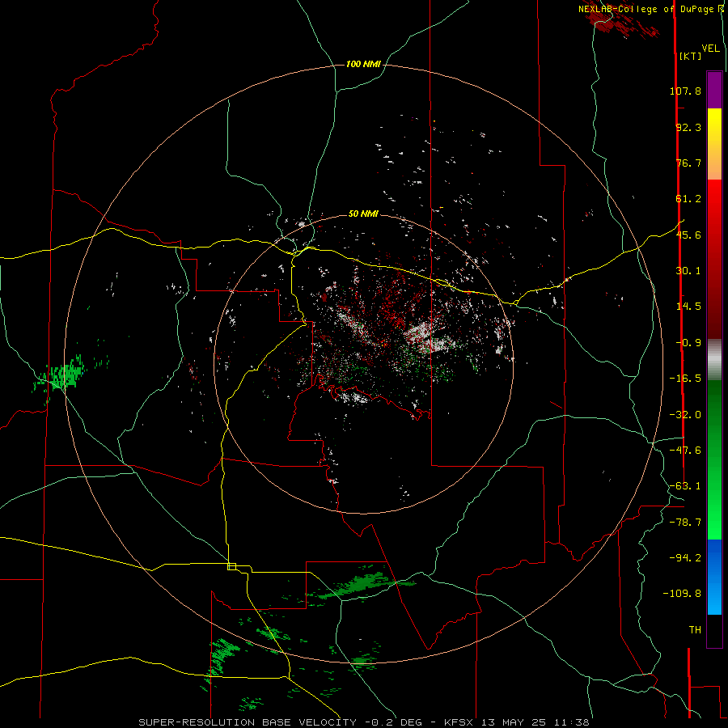728x728 pixels.
Task: Click the -94.2 velocity scale value
Action: point(685,557)
